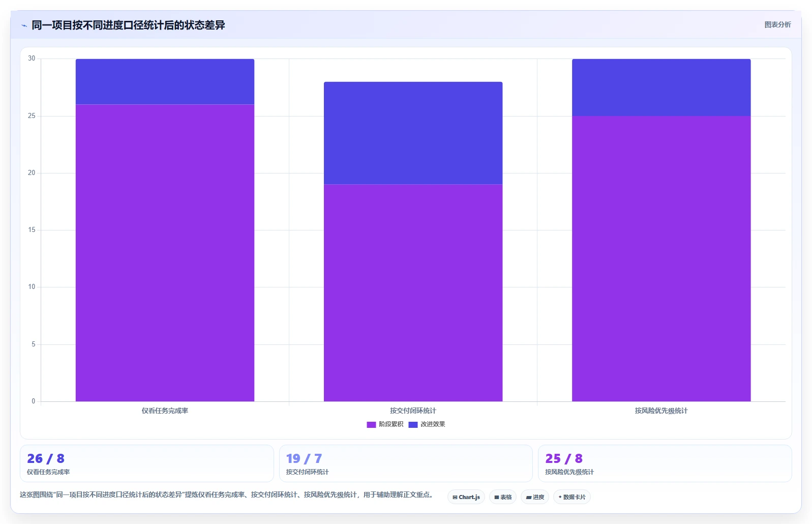
Task: Click the x-axis label 按交付闭环统计
Action: [x=413, y=411]
